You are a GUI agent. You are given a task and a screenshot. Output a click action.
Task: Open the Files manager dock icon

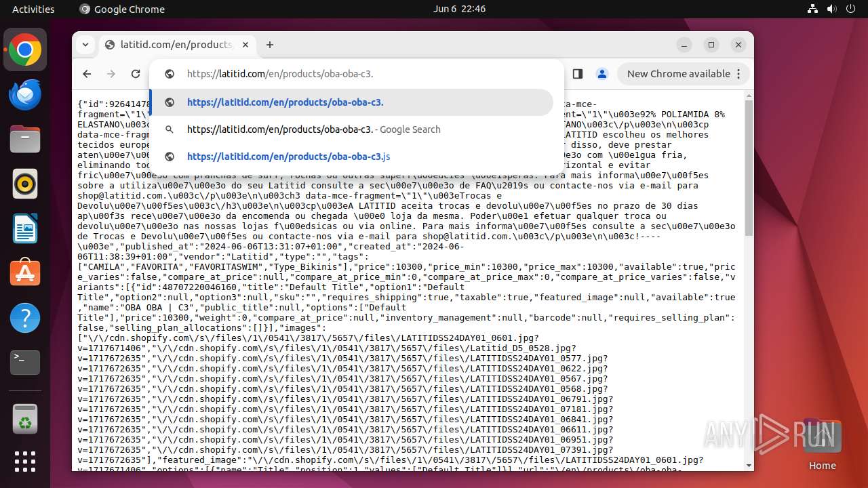pyautogui.click(x=25, y=139)
